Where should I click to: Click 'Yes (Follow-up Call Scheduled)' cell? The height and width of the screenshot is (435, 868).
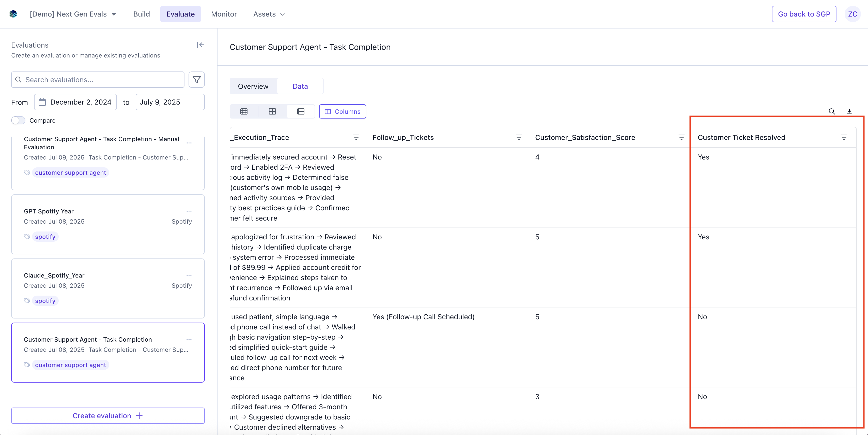pyautogui.click(x=424, y=317)
